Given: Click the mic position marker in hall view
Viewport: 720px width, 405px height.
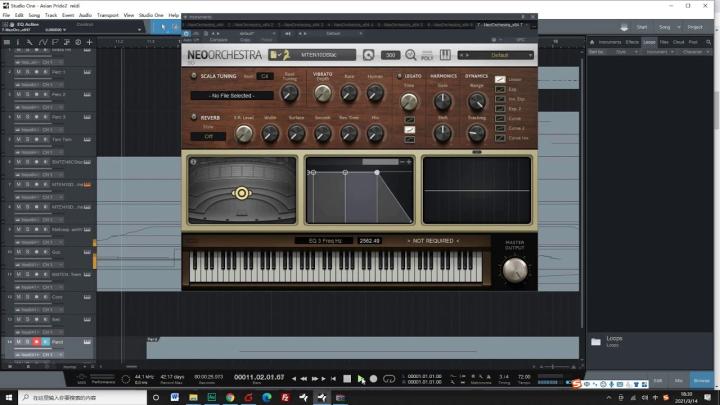Looking at the screenshot, I should point(242,193).
